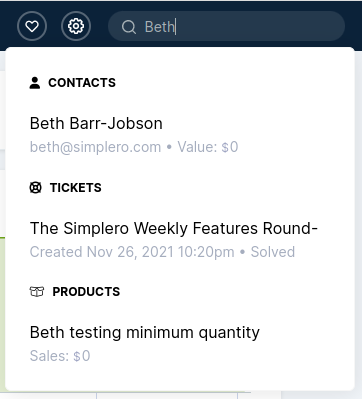Screen dimensions: 362x399
Task: Click the blank area right of the search text
Action: (x=260, y=26)
